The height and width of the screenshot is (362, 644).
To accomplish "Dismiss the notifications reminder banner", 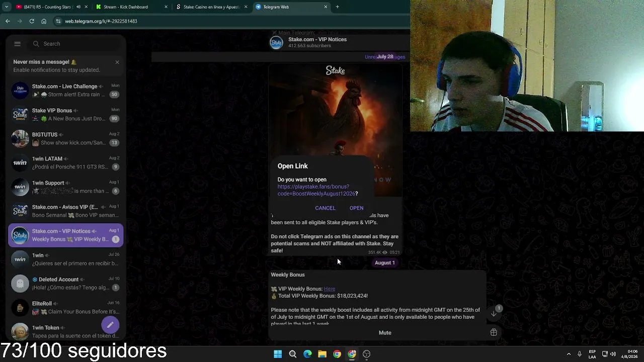I will pyautogui.click(x=117, y=62).
